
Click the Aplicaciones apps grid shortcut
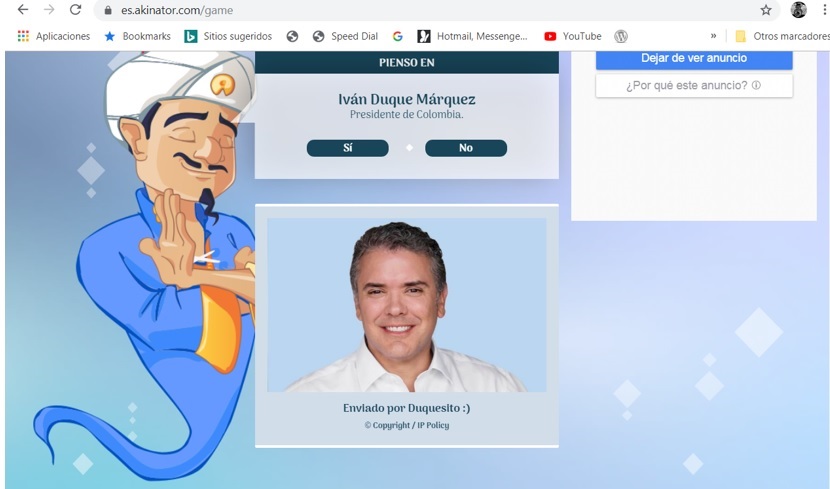click(x=54, y=36)
